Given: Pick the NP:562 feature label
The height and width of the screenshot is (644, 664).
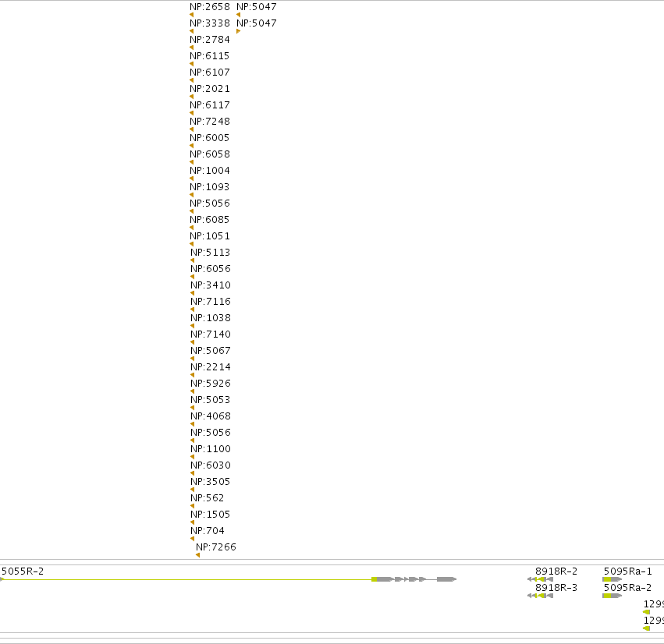Looking at the screenshot, I should pyautogui.click(x=207, y=498).
